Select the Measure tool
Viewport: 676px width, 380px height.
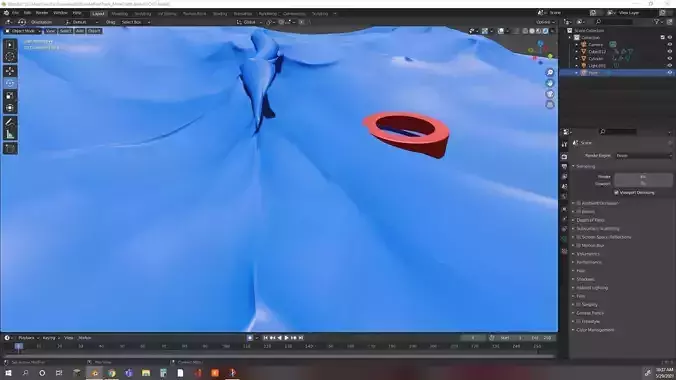10,135
